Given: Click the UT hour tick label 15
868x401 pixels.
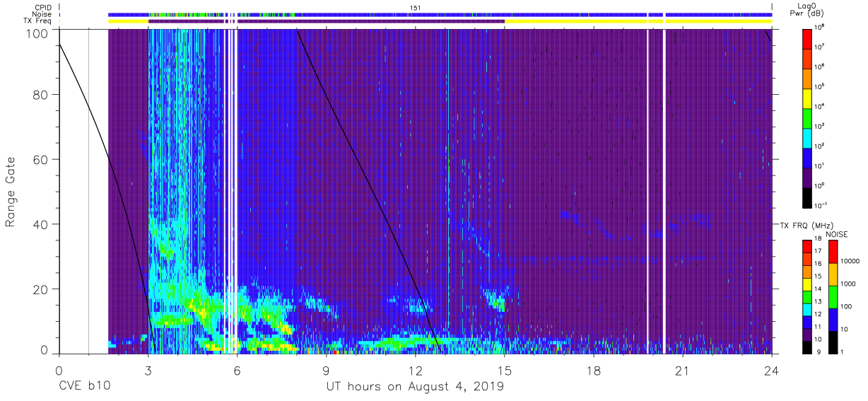Looking at the screenshot, I should click(x=505, y=369).
